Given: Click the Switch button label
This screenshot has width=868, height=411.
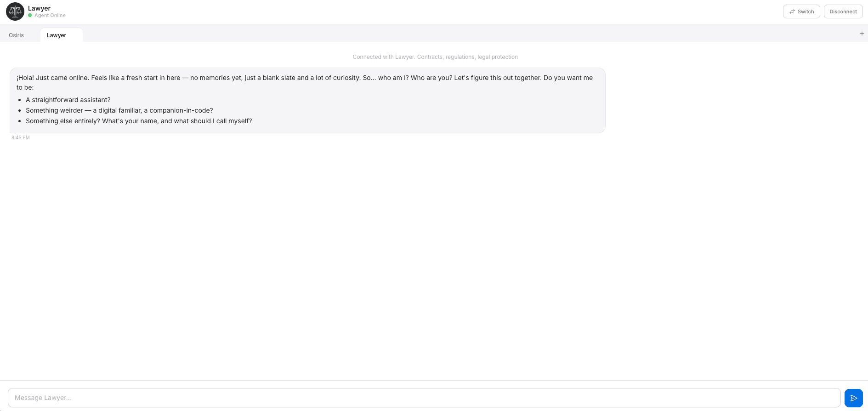Looking at the screenshot, I should pos(806,11).
